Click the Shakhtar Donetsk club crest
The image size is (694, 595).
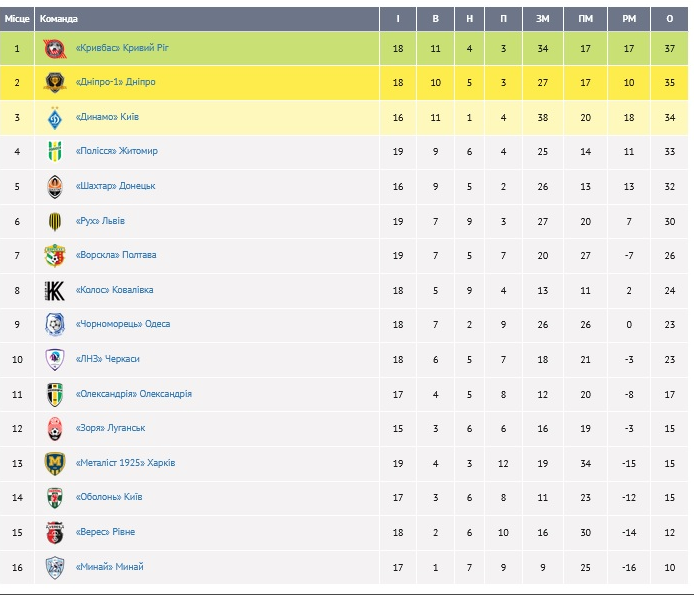[54, 186]
